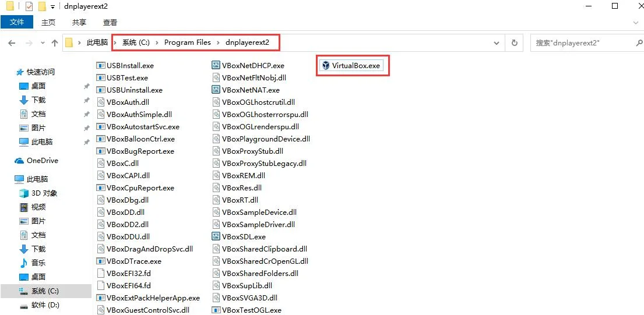Image resolution: width=644 pixels, height=315 pixels.
Task: Select VBoxREM.dll file
Action: (238, 175)
